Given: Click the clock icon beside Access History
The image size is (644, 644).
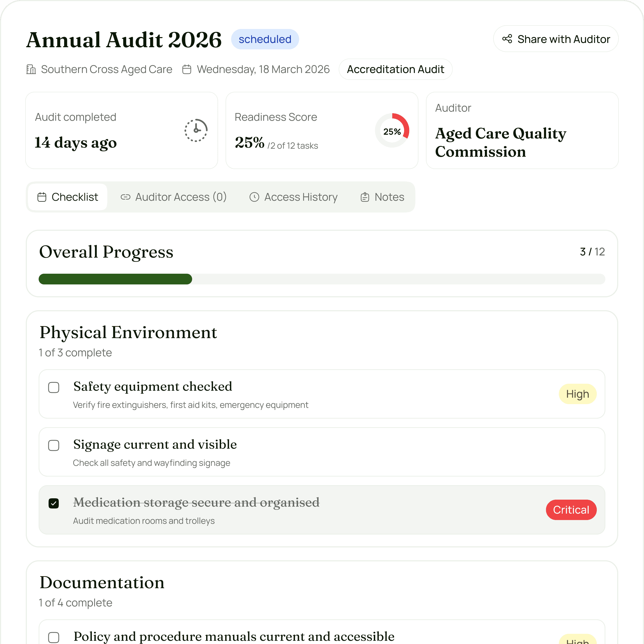Looking at the screenshot, I should [254, 197].
